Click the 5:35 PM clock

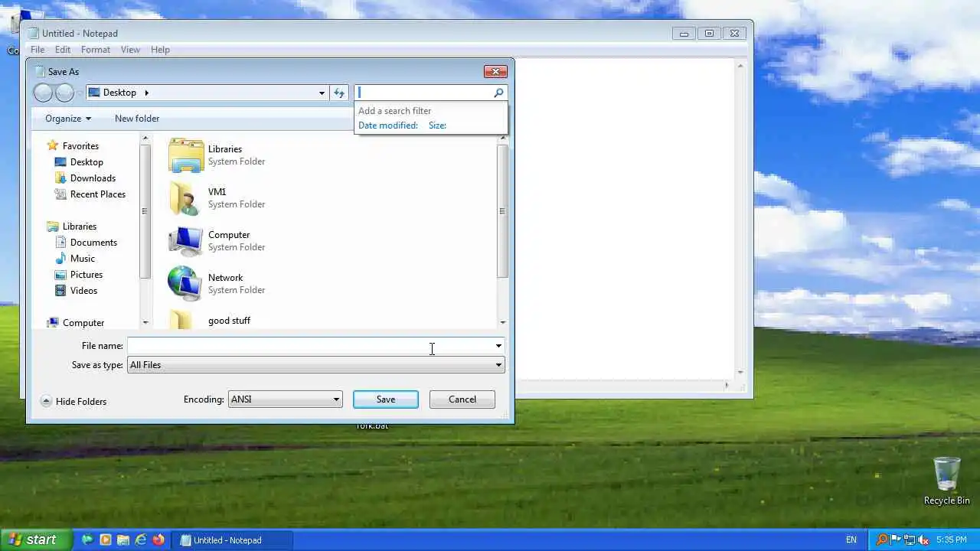pyautogui.click(x=952, y=540)
